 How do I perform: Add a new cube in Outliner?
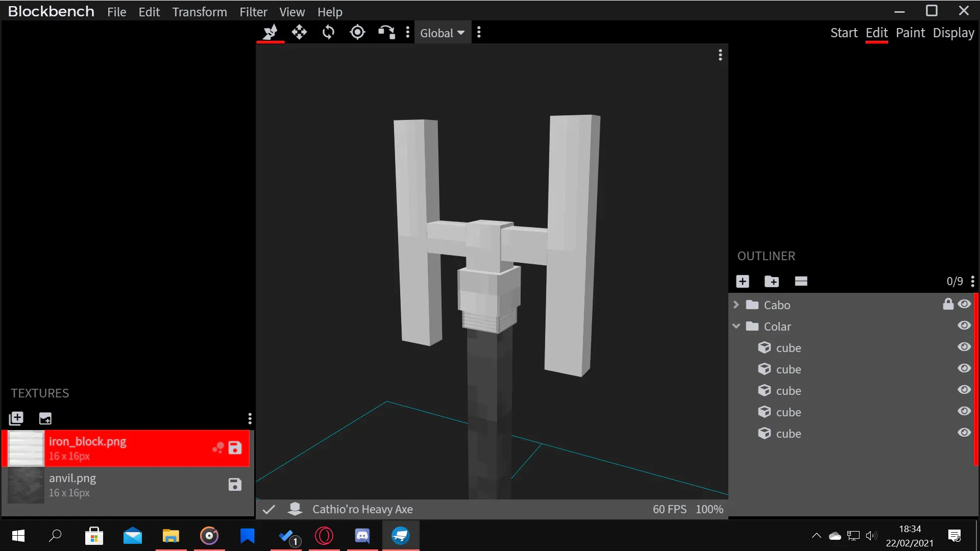[743, 281]
